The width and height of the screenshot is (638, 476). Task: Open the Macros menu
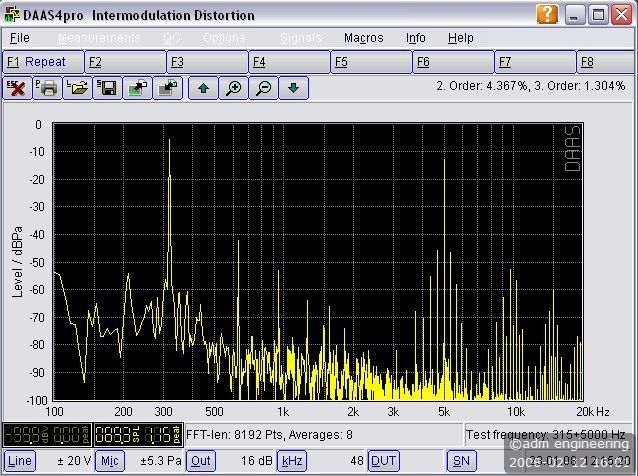[363, 38]
